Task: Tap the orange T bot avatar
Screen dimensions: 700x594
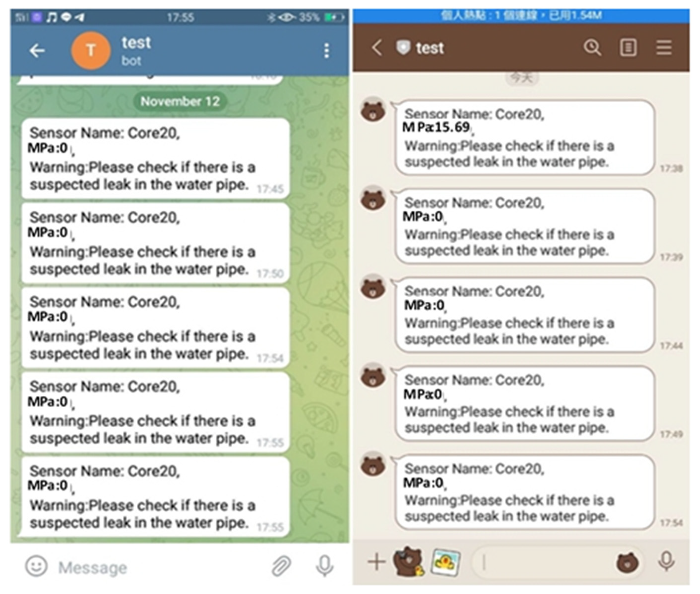Action: [x=91, y=51]
